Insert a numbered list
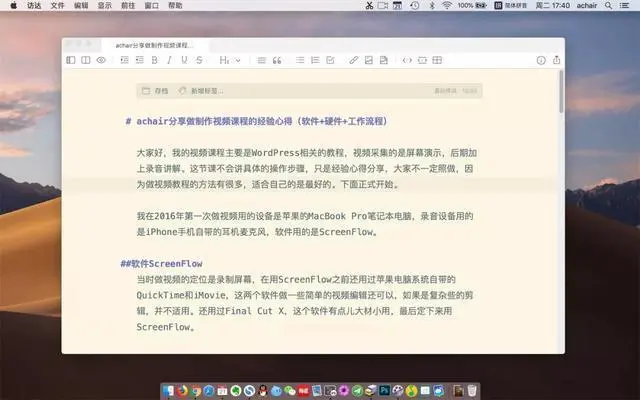 click(315, 60)
